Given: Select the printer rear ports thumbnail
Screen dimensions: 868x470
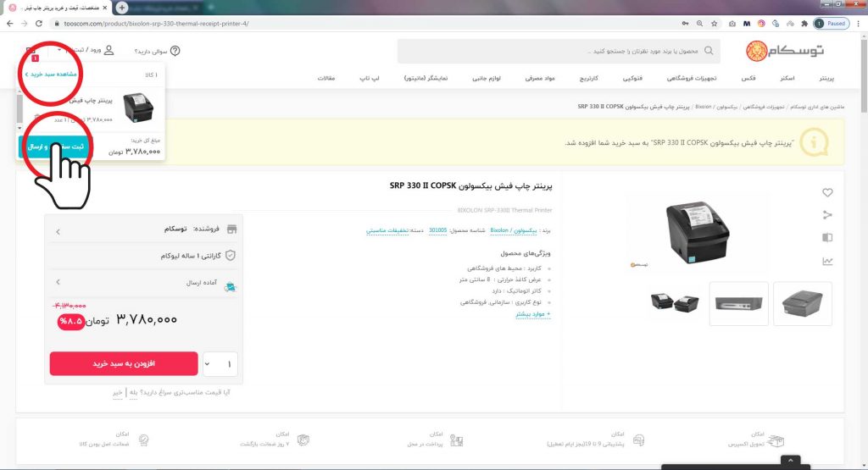Looking at the screenshot, I should pos(738,303).
